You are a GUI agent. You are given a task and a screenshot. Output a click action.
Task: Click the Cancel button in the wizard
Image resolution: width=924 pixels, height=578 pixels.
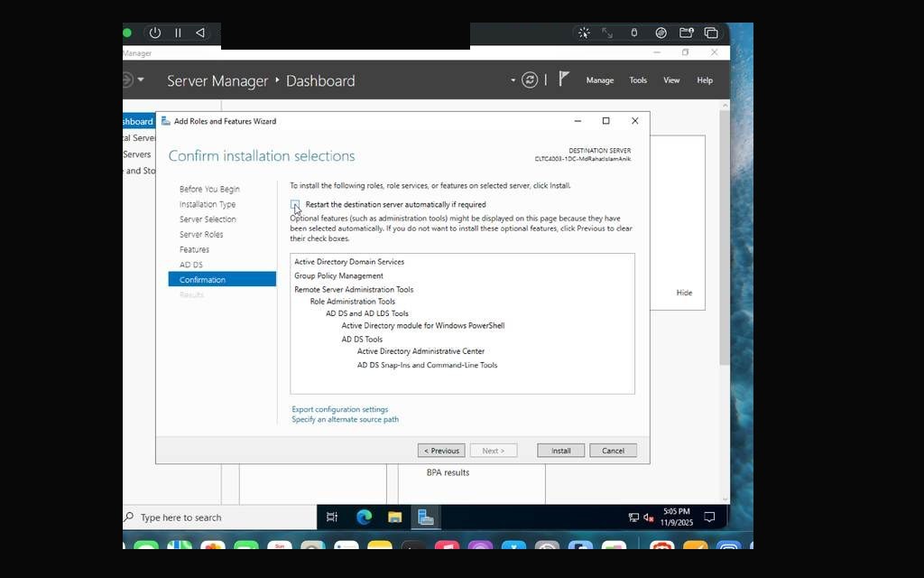click(x=613, y=451)
